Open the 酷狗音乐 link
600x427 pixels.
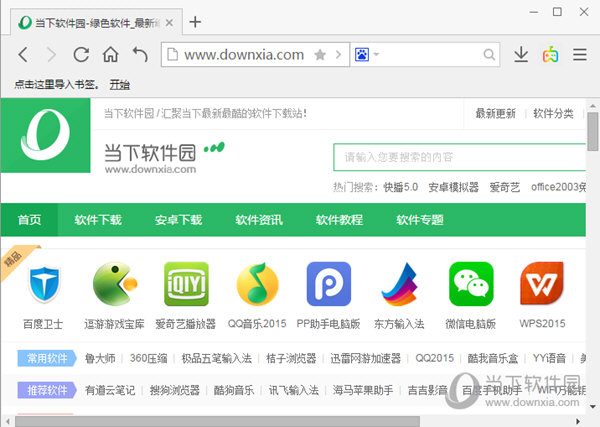[x=234, y=390]
